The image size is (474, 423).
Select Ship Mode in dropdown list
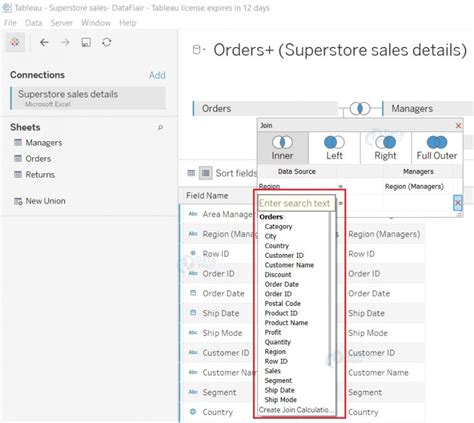pyautogui.click(x=280, y=400)
